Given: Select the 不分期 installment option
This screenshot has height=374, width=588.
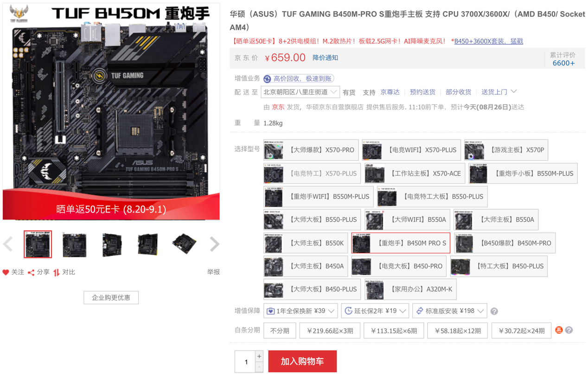Looking at the screenshot, I should point(280,331).
